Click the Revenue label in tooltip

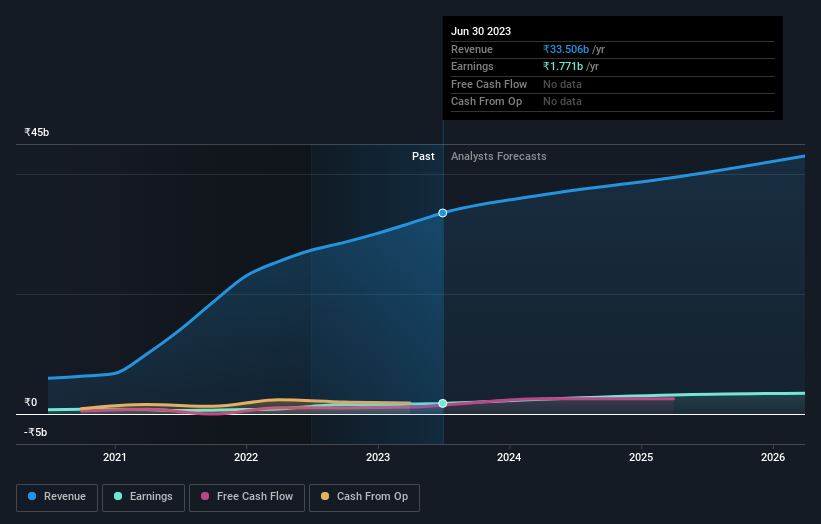[472, 49]
